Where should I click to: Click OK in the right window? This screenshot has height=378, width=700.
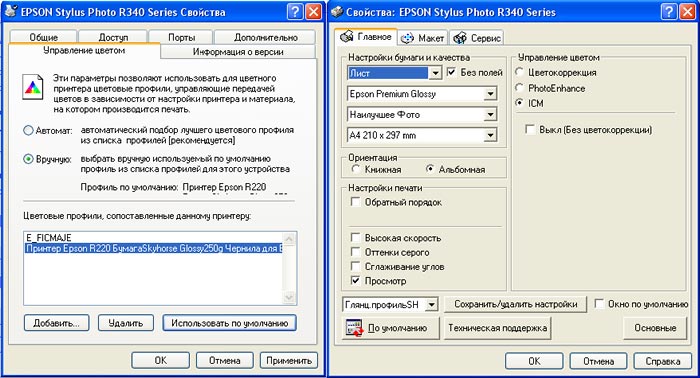click(x=534, y=361)
